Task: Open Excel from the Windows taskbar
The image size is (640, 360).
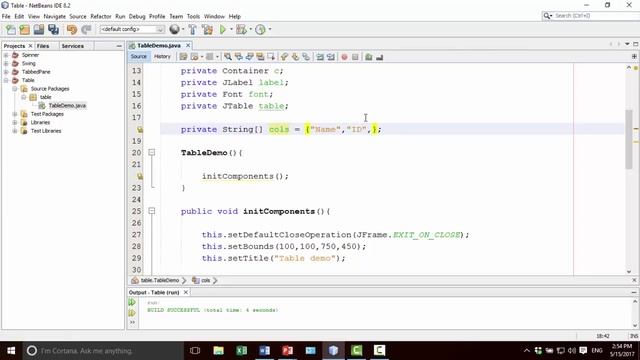Action: click(x=241, y=350)
